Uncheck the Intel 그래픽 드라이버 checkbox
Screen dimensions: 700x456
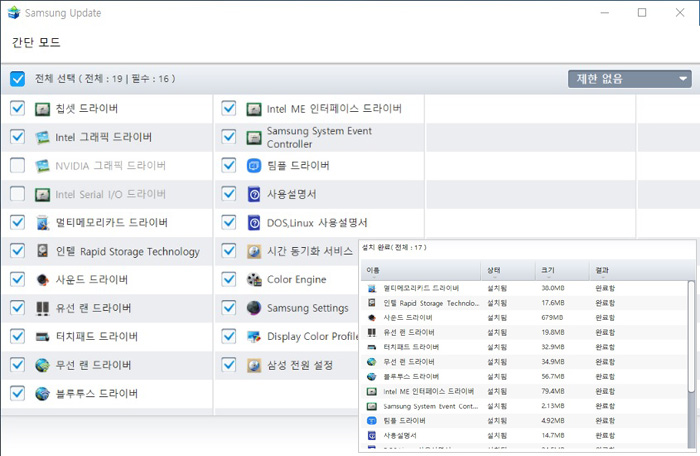[17, 137]
